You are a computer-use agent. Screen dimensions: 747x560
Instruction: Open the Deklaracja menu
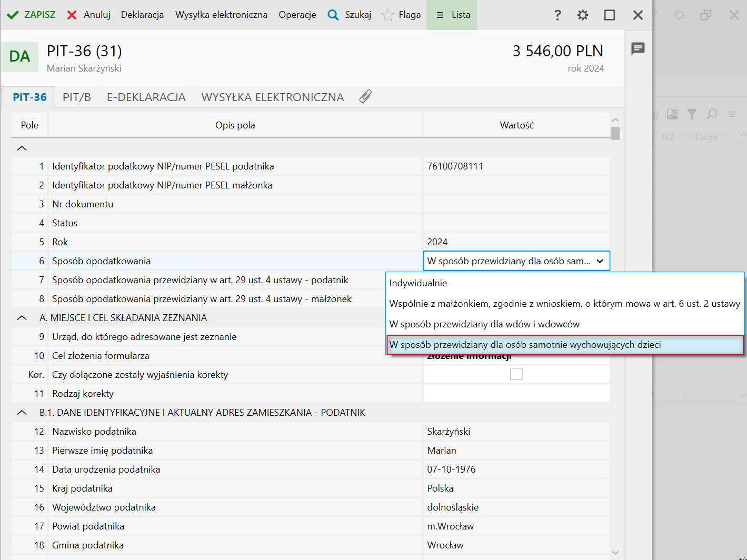142,15
